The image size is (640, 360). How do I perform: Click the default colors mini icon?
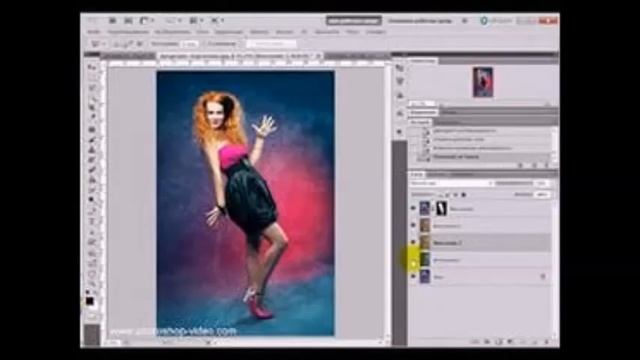87,292
